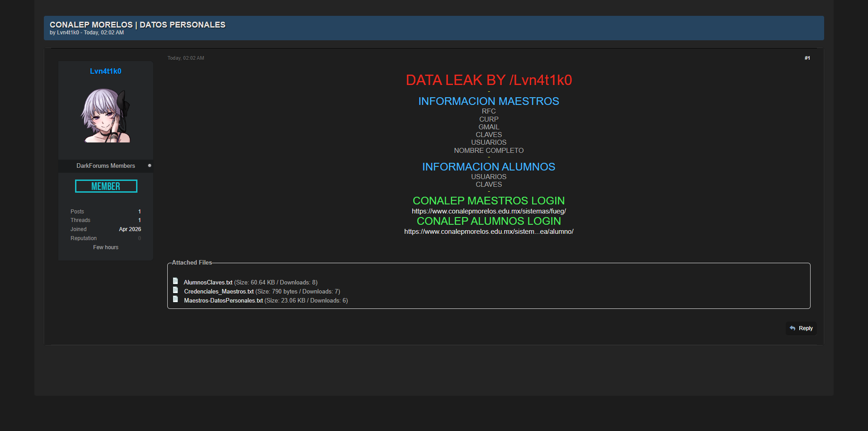
Task: Click the sistemas/fueg URL under Maestros Login
Action: click(489, 211)
